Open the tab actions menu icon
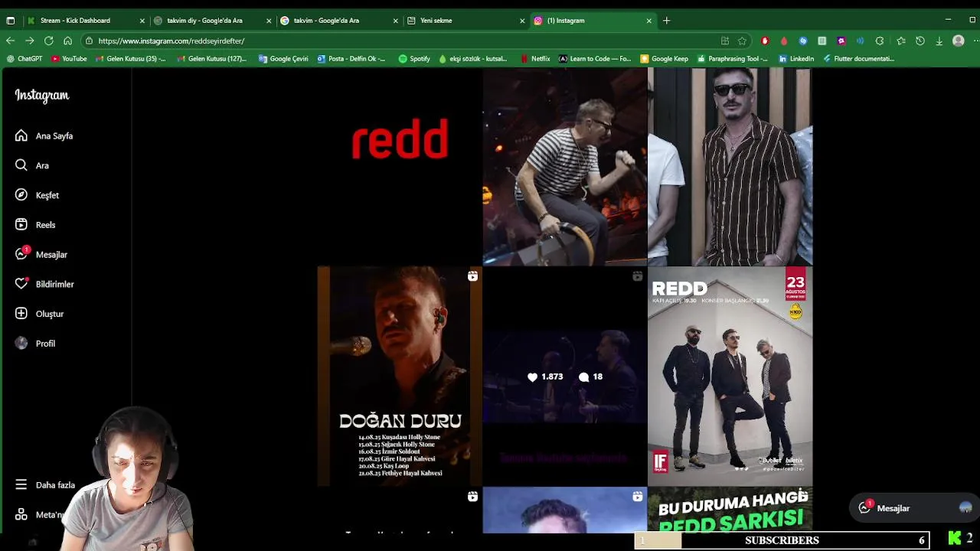Screen dimensions: 980x551 pyautogui.click(x=10, y=21)
